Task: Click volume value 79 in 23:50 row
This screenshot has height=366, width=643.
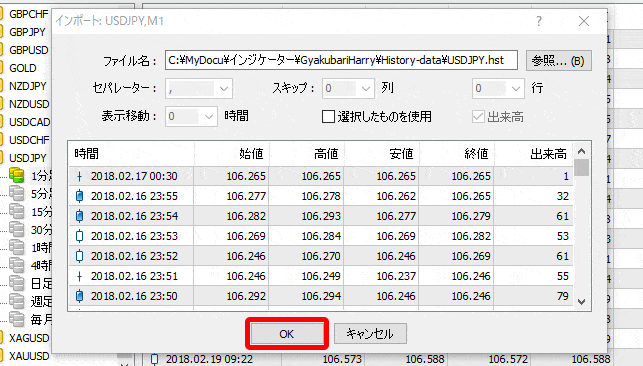Action: pyautogui.click(x=563, y=296)
